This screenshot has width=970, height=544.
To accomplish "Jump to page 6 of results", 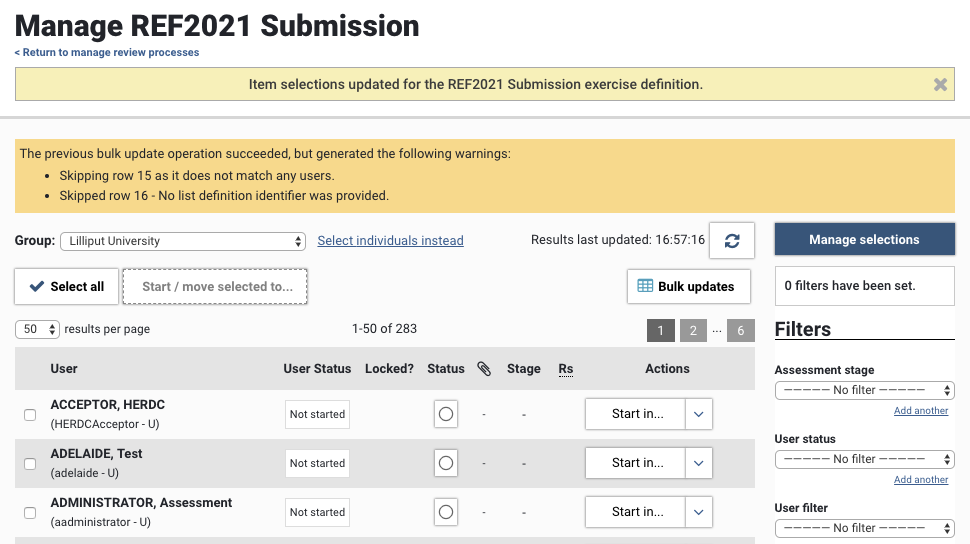I will [740, 330].
